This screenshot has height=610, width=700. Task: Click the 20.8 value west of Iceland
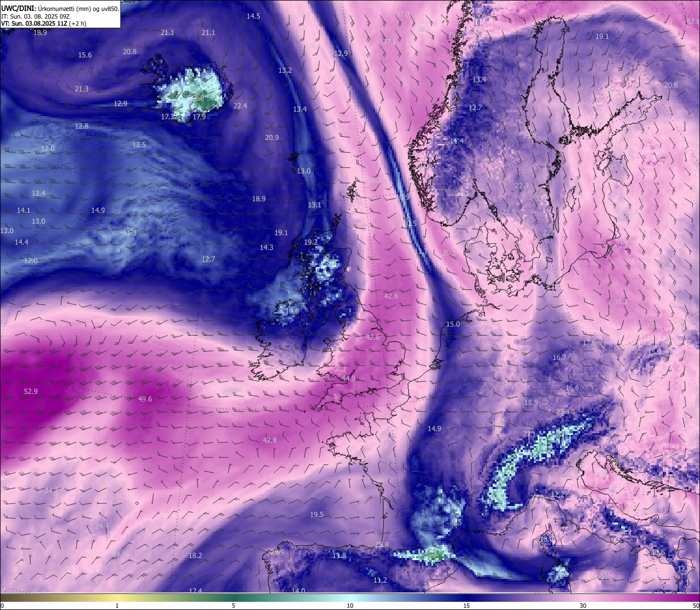[x=130, y=51]
